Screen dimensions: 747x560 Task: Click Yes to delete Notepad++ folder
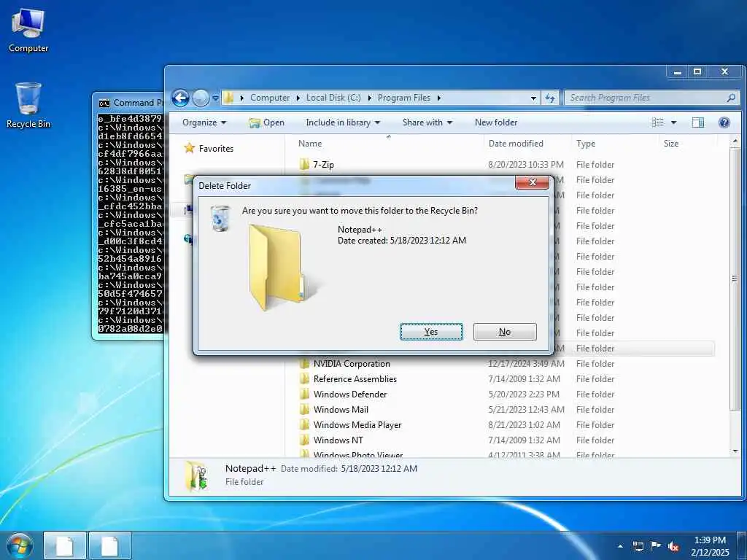pyautogui.click(x=431, y=332)
